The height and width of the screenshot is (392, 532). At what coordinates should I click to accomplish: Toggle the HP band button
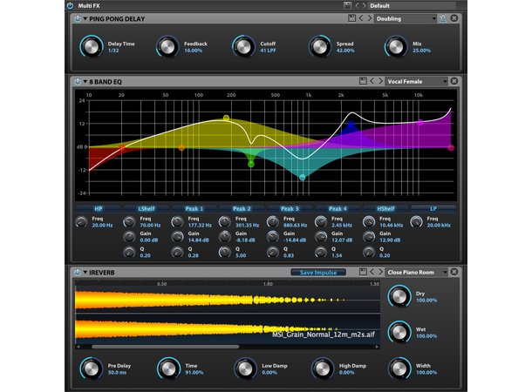[x=99, y=208]
